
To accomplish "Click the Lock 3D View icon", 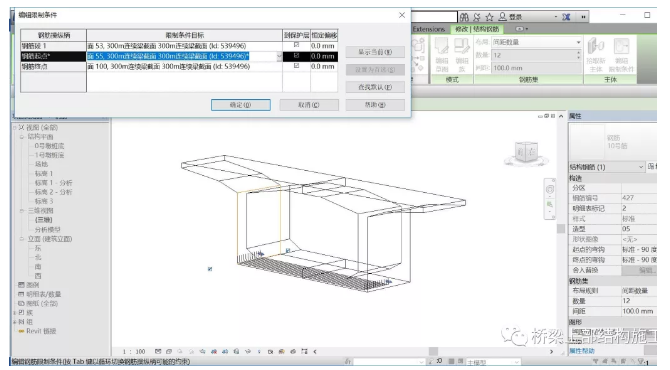I will (236, 352).
